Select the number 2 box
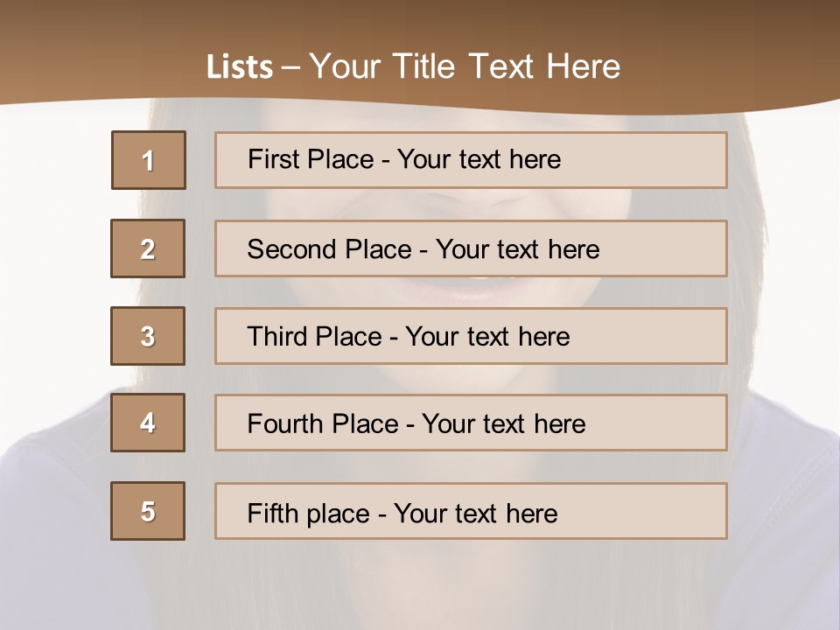This screenshot has width=840, height=630. [x=148, y=249]
